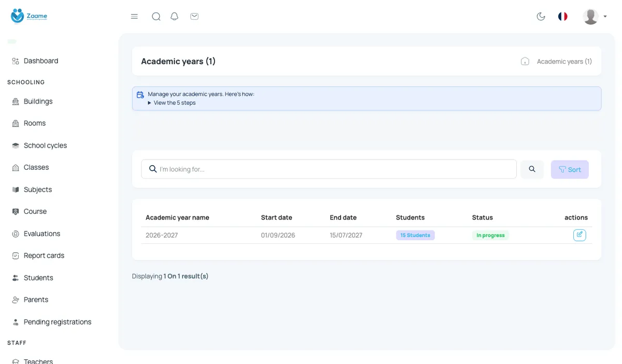This screenshot has height=364, width=622.
Task: Click the 15/07/2027 end date cell
Action: (x=346, y=235)
